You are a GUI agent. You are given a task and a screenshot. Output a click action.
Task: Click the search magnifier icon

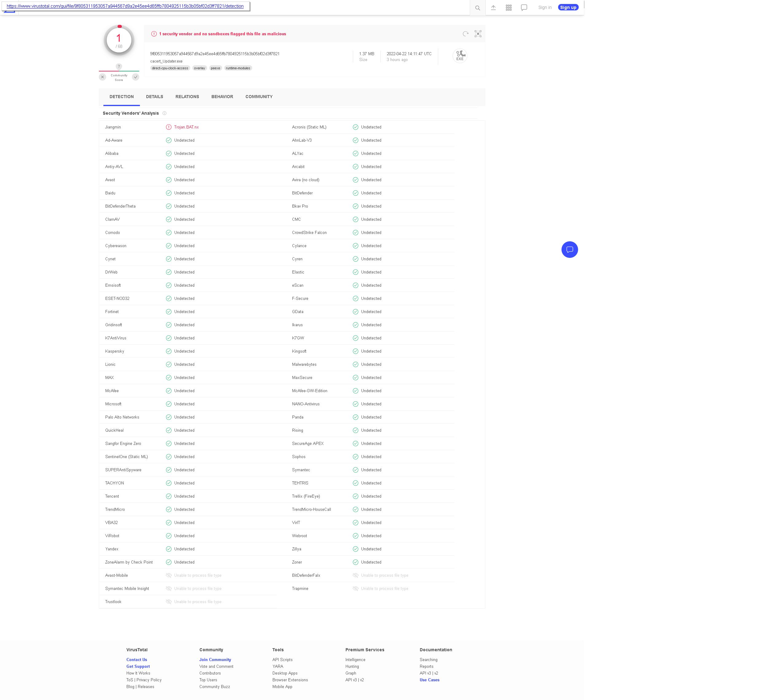[x=477, y=8]
